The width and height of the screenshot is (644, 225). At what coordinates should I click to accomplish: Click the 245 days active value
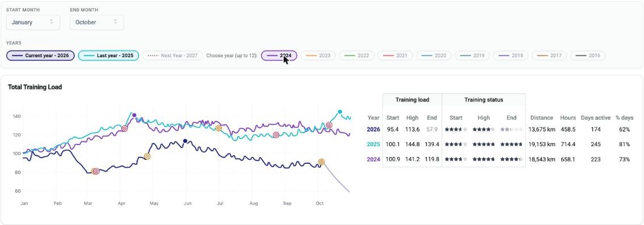point(595,145)
